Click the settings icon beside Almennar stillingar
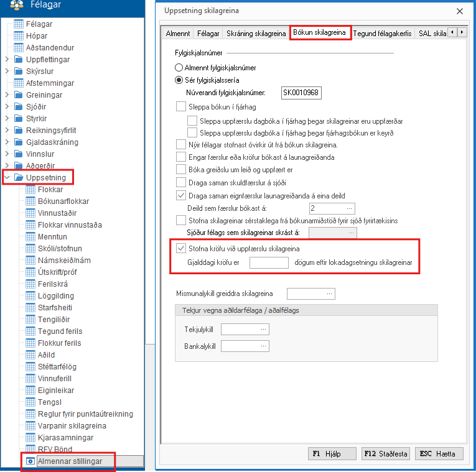This screenshot has height=472, width=476. coord(30,461)
